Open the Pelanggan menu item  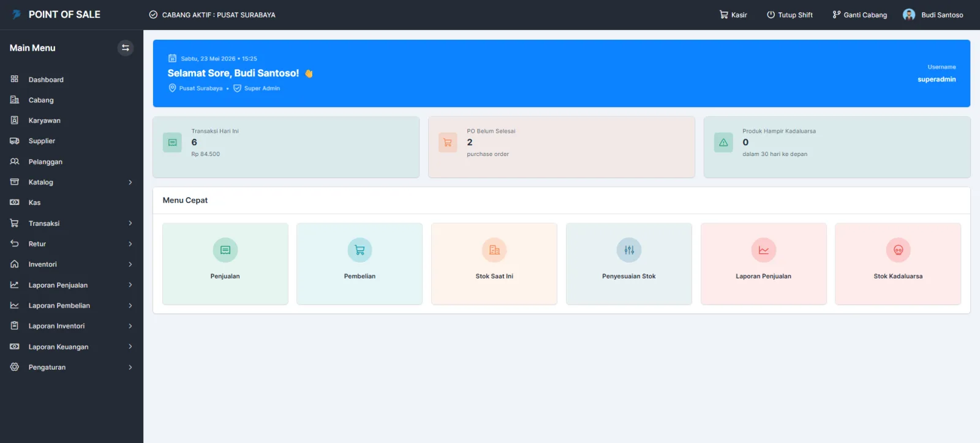tap(72, 162)
